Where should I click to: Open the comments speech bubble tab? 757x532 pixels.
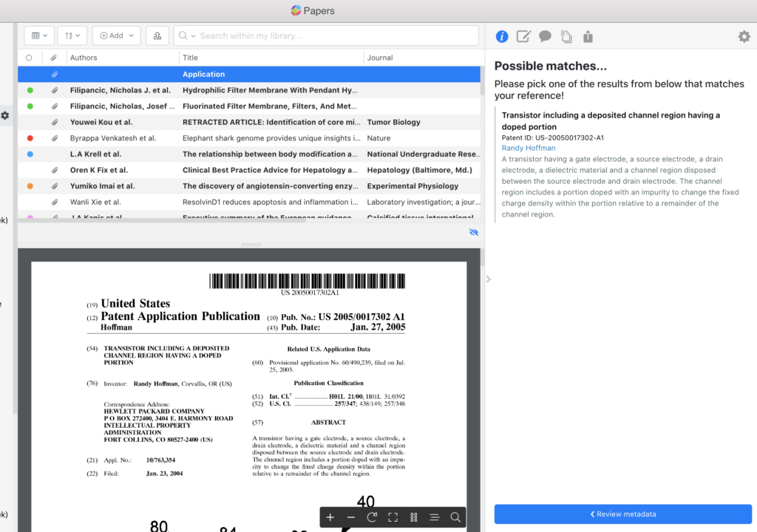pyautogui.click(x=545, y=36)
